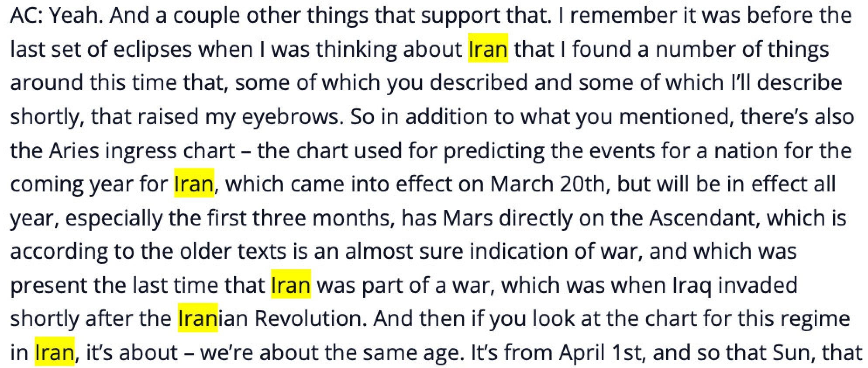Click highlighted "Iran" after "coming year for"

pos(194,184)
